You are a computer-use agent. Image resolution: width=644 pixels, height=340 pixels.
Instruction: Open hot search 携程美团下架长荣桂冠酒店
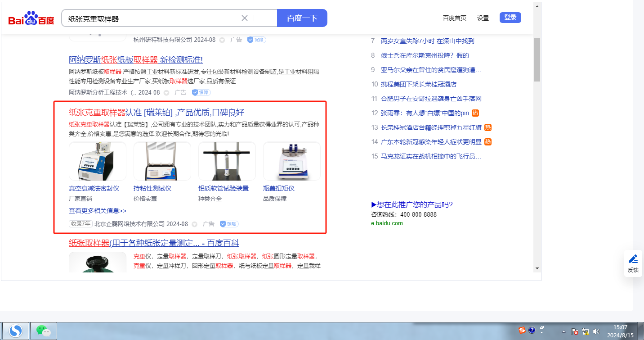419,84
